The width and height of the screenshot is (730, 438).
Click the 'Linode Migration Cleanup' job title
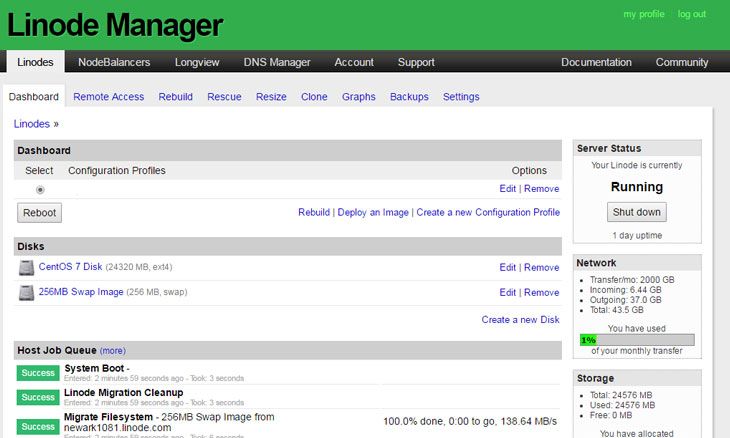[x=123, y=392]
